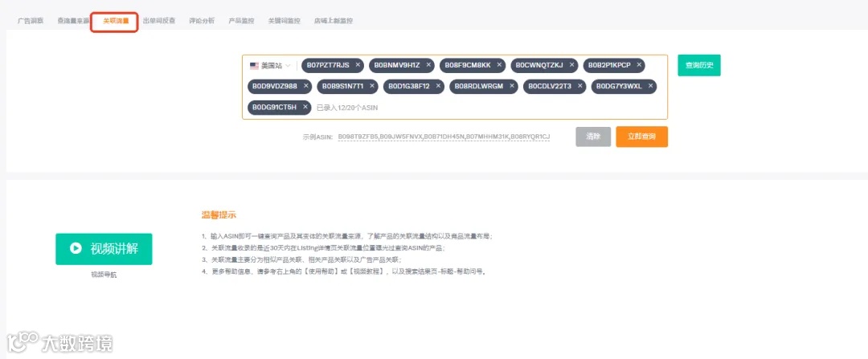
Task: Remove the B08F9CM8KK ASIN tag
Action: click(499, 65)
